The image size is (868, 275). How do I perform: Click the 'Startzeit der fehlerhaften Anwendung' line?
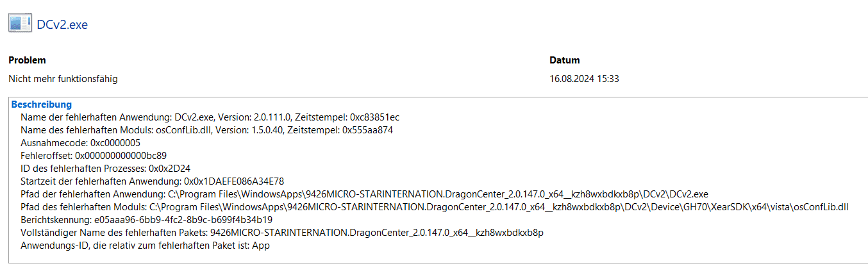[152, 181]
